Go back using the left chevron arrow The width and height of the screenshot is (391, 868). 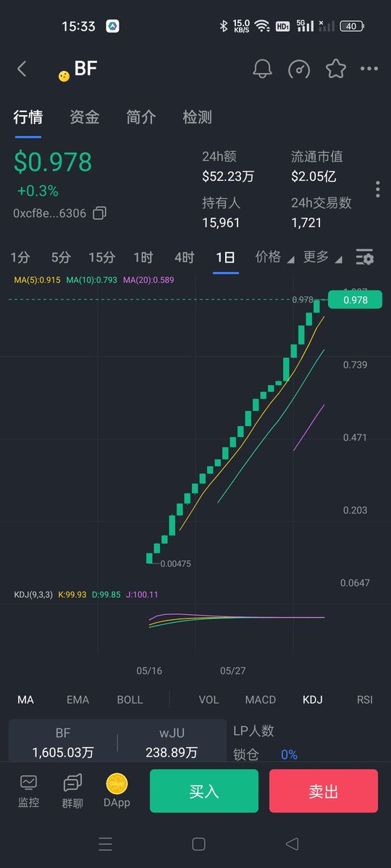pos(22,69)
